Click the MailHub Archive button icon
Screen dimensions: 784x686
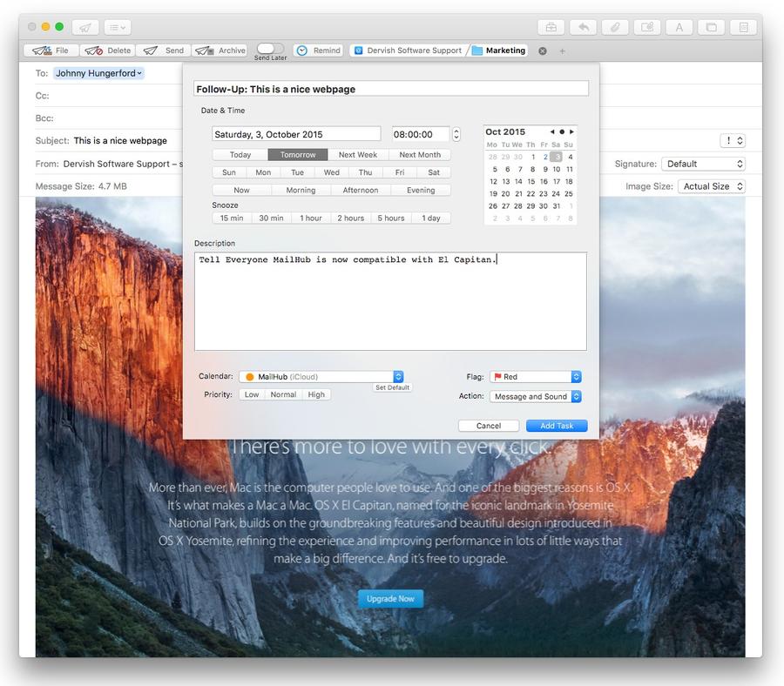coord(206,50)
